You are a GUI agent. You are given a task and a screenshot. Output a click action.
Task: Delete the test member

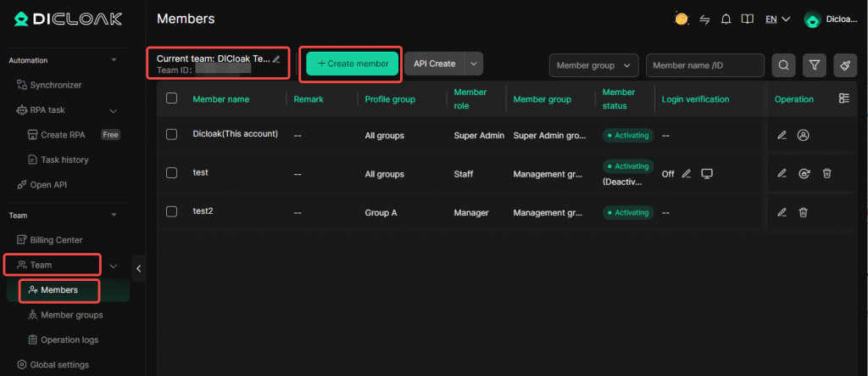tap(826, 174)
